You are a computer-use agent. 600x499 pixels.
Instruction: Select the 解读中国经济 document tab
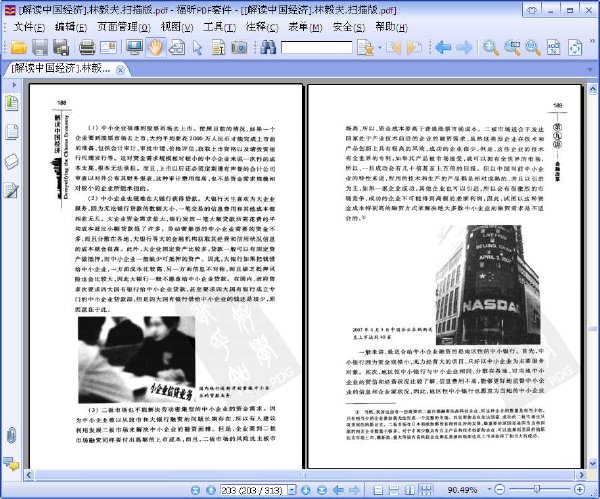(x=60, y=69)
